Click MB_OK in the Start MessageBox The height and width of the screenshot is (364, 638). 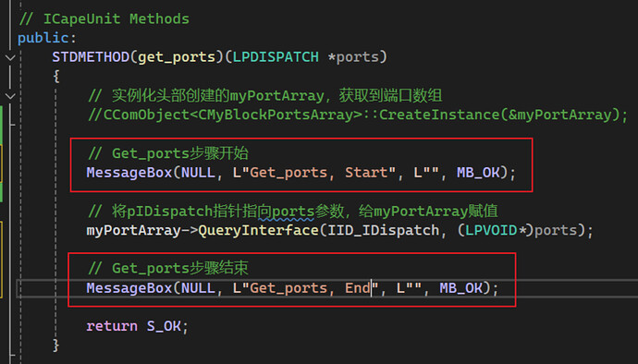point(478,173)
